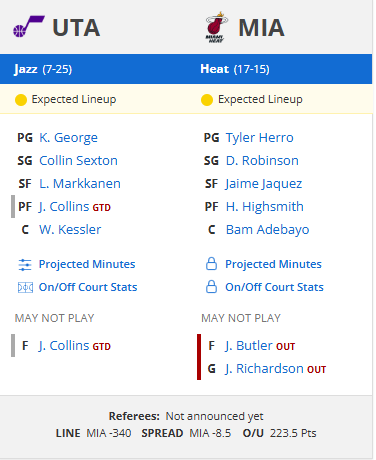Select Bam Adebayo in Heat lineup
The width and height of the screenshot is (376, 460).
click(x=268, y=230)
